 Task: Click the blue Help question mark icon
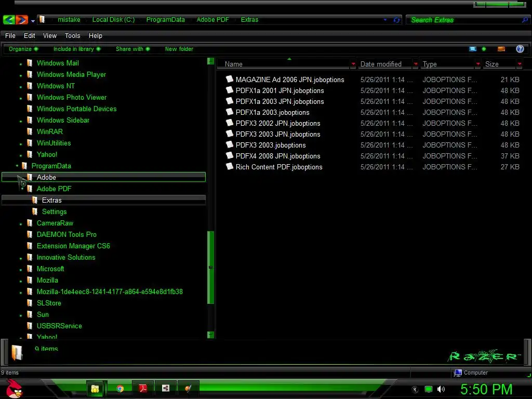(x=520, y=49)
